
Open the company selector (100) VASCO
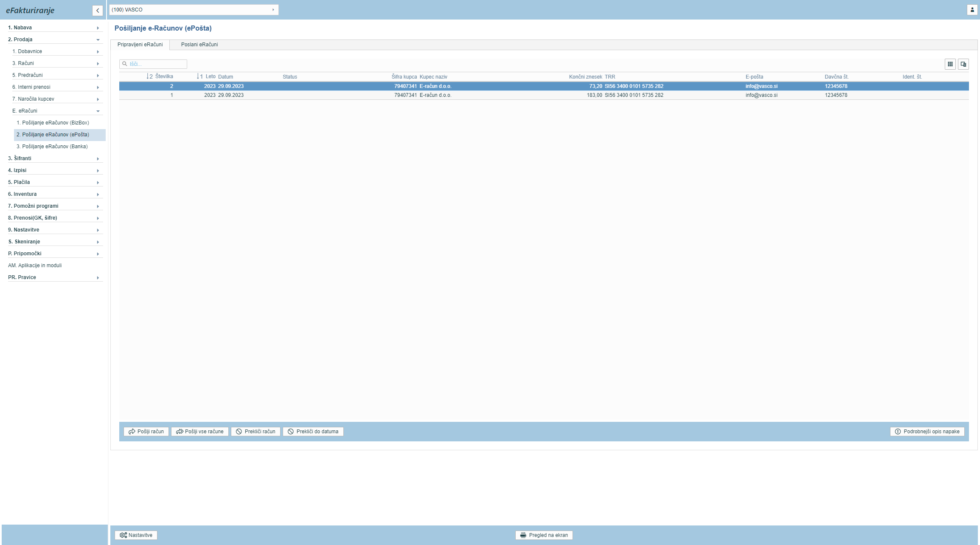point(194,10)
